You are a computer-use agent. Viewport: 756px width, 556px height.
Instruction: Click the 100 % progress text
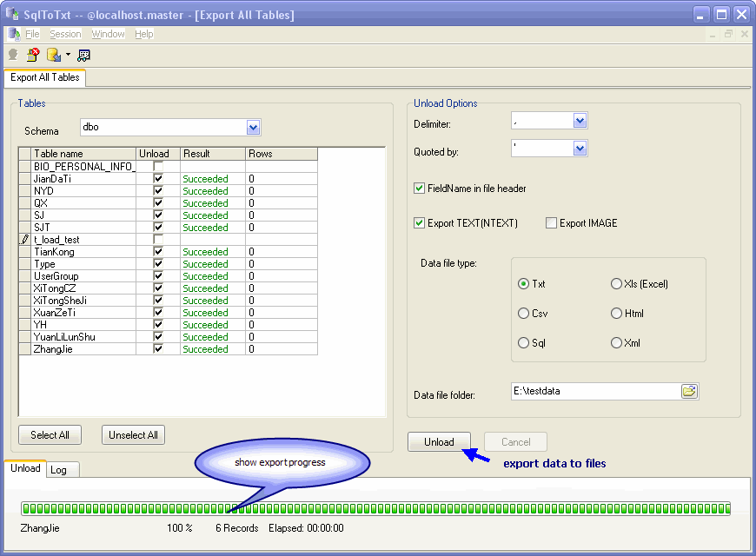(179, 528)
